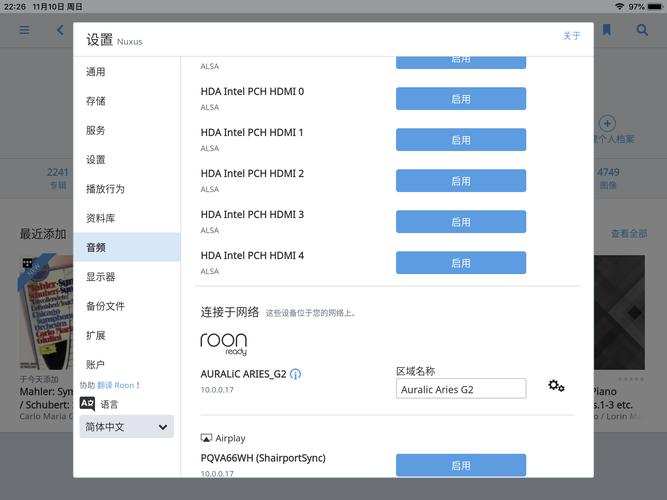This screenshot has width=667, height=500.
Task: Click the language translate icon
Action: [x=87, y=403]
